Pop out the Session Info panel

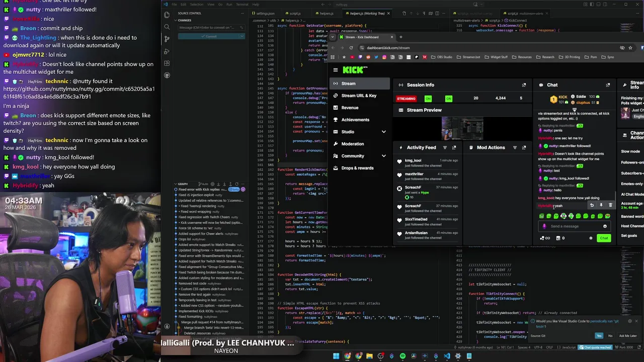point(524,85)
